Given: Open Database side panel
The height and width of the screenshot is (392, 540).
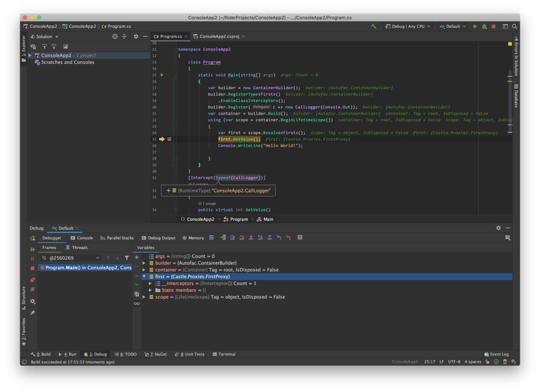Looking at the screenshot, I should [516, 96].
